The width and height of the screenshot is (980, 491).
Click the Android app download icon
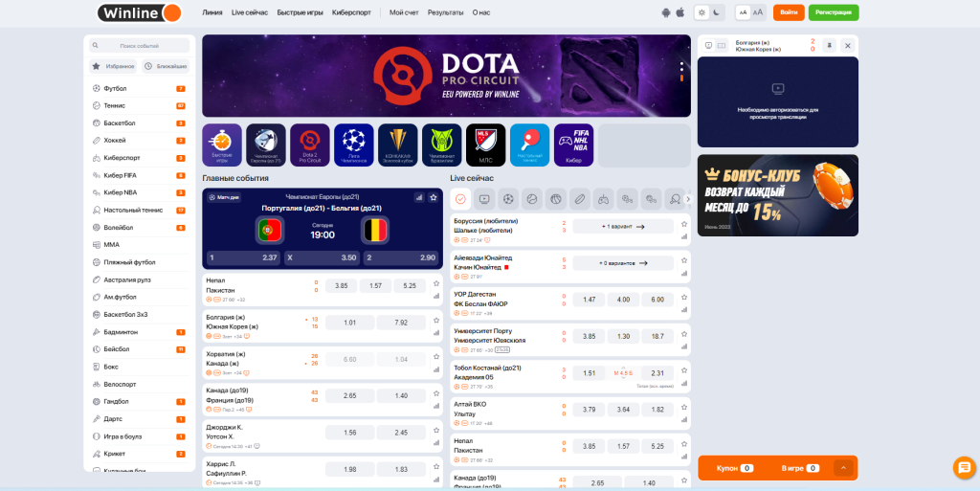click(x=666, y=12)
